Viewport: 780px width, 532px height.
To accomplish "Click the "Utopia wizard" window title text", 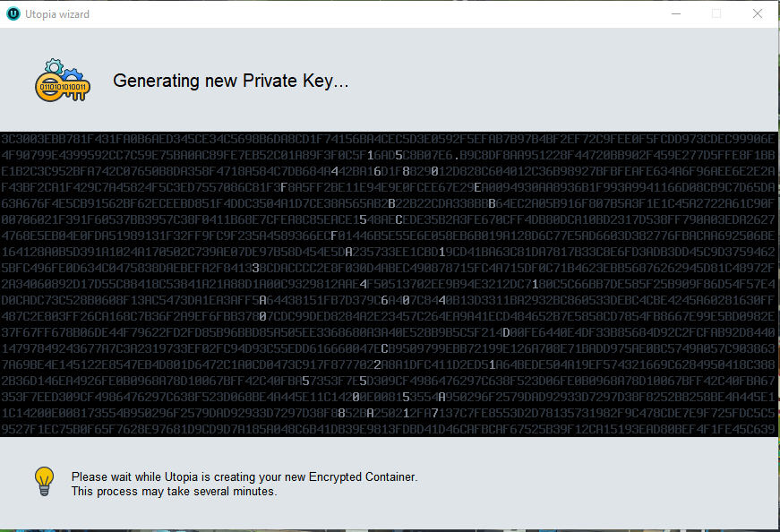I will click(x=57, y=14).
